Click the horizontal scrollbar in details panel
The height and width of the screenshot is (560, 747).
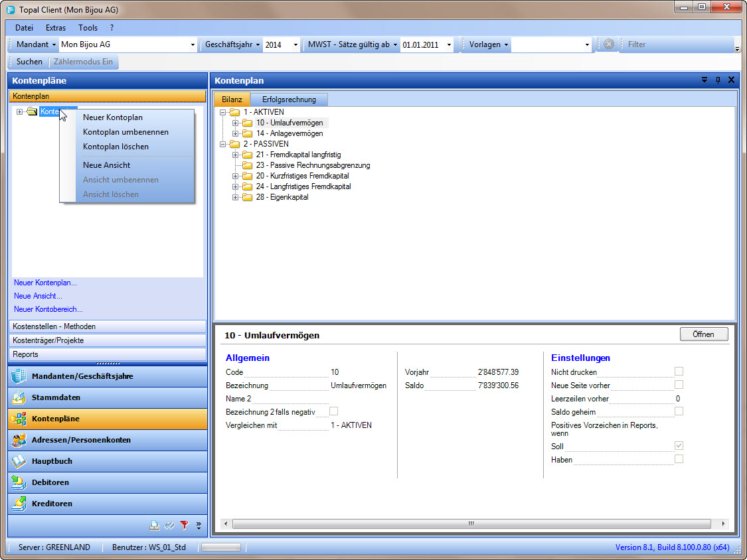(x=470, y=524)
